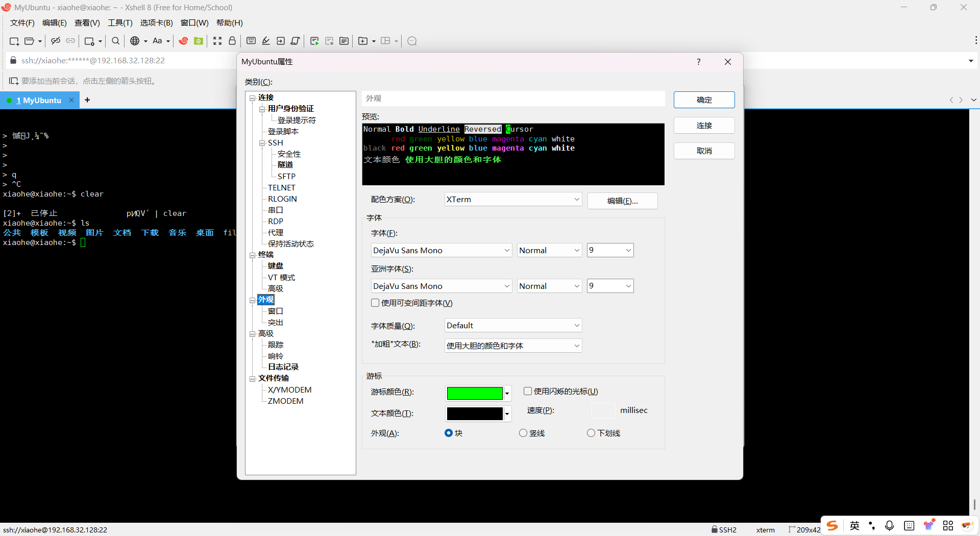Open the 工具(T) menu
The height and width of the screenshot is (536, 980).
tap(120, 22)
